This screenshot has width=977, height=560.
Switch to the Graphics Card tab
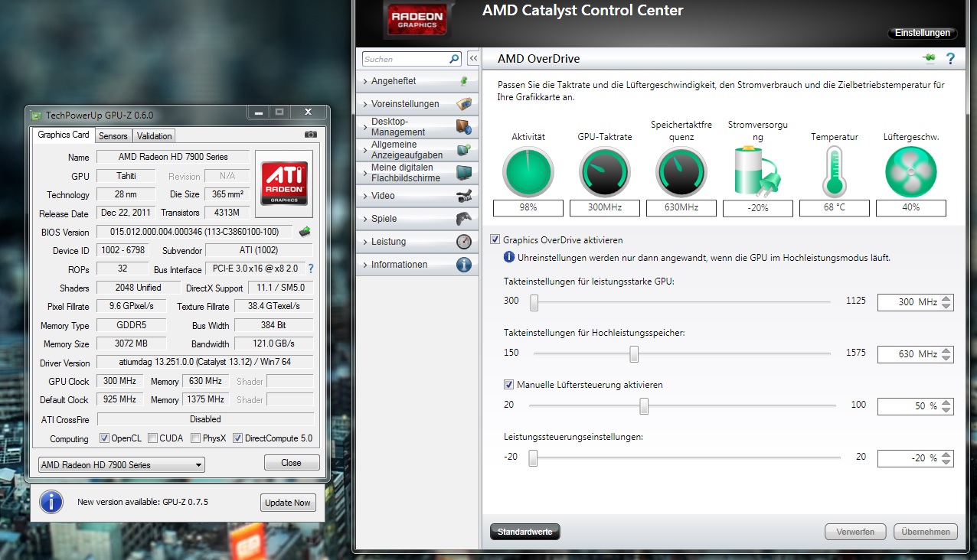pyautogui.click(x=64, y=135)
